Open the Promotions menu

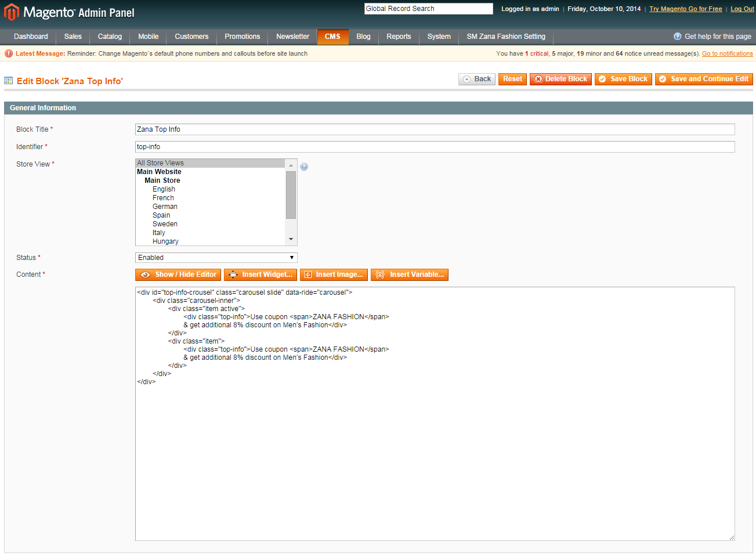(243, 37)
